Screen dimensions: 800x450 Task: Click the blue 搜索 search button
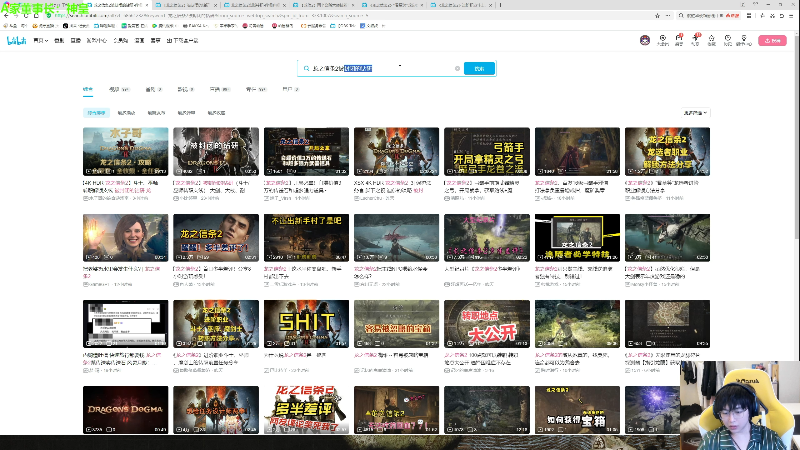pyautogui.click(x=479, y=68)
